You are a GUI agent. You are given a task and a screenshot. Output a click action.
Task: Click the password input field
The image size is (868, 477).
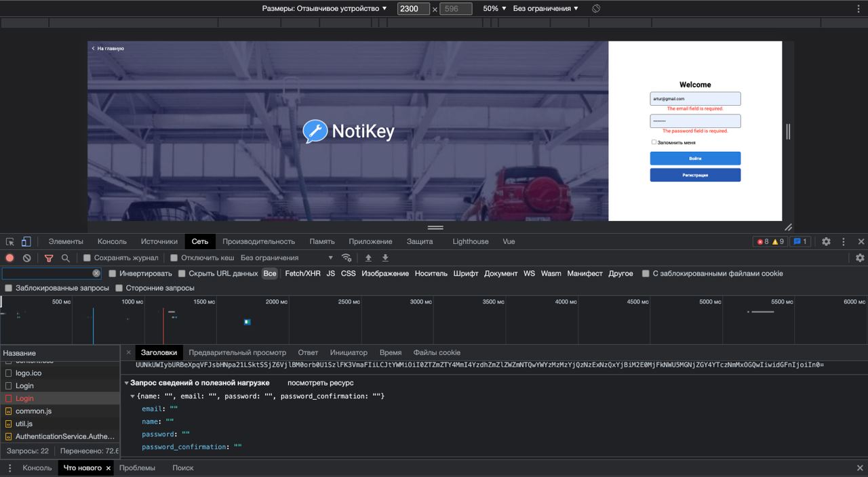[695, 121]
